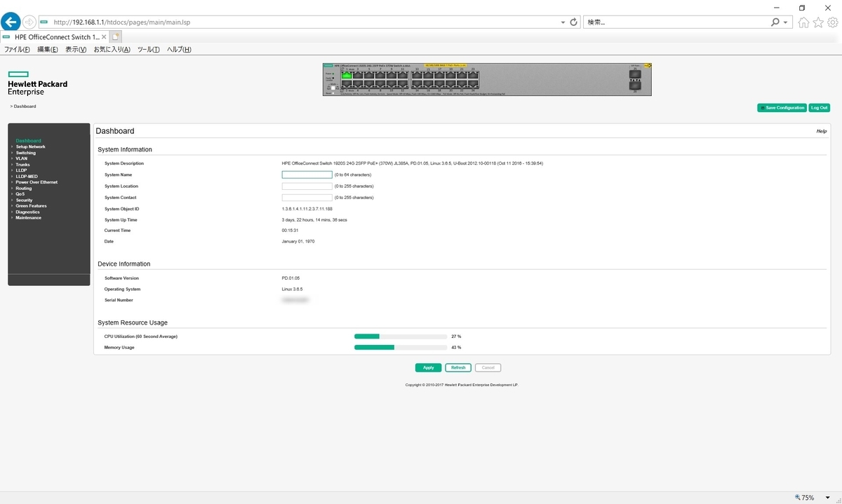Image resolution: width=842 pixels, height=504 pixels.
Task: Reload the page with the refresh icon
Action: (574, 22)
